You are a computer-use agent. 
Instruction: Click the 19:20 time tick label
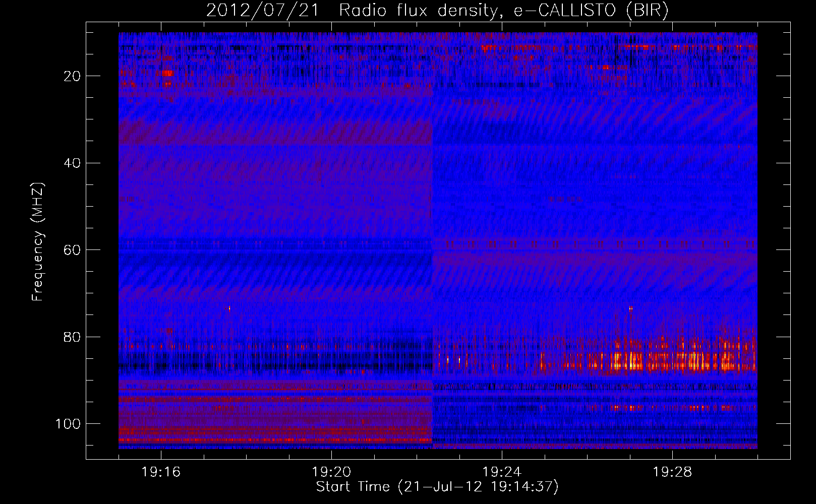331,472
